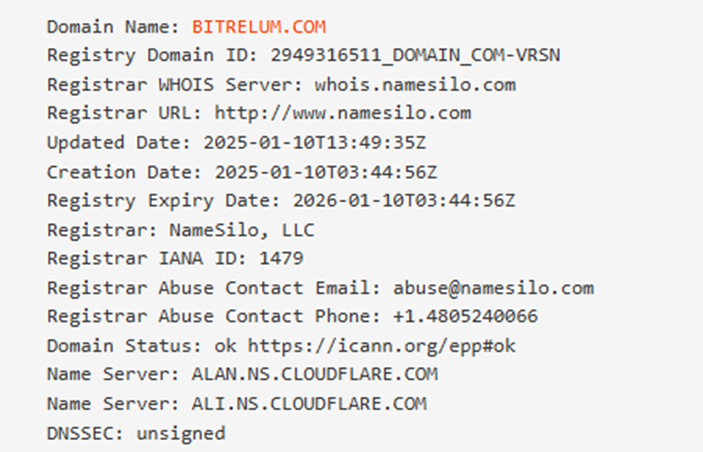Click the abuse phone number +1.4805240066

[x=465, y=317]
